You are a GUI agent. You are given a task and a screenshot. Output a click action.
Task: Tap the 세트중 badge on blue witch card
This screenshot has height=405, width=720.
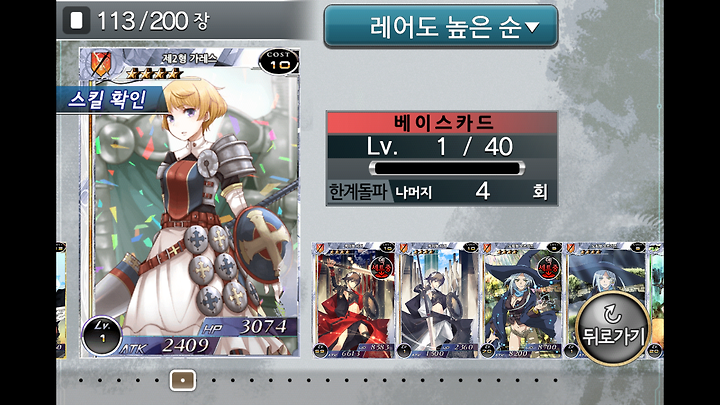pos(547,268)
